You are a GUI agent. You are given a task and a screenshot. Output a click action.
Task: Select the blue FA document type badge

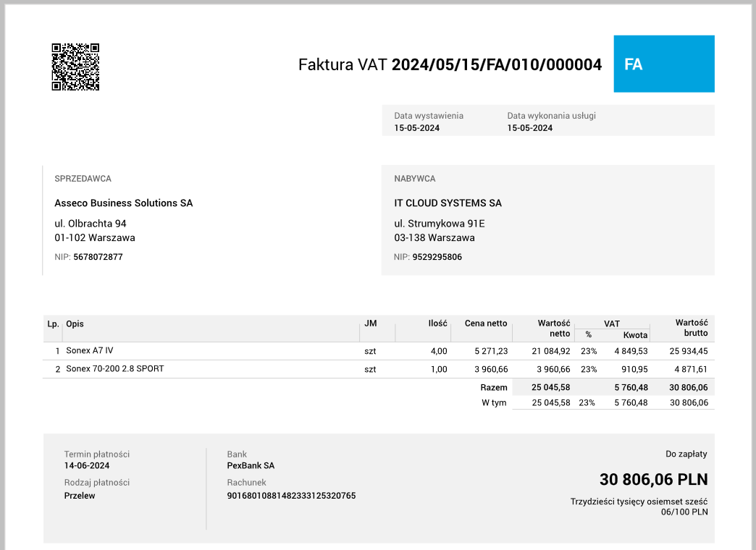(x=663, y=64)
